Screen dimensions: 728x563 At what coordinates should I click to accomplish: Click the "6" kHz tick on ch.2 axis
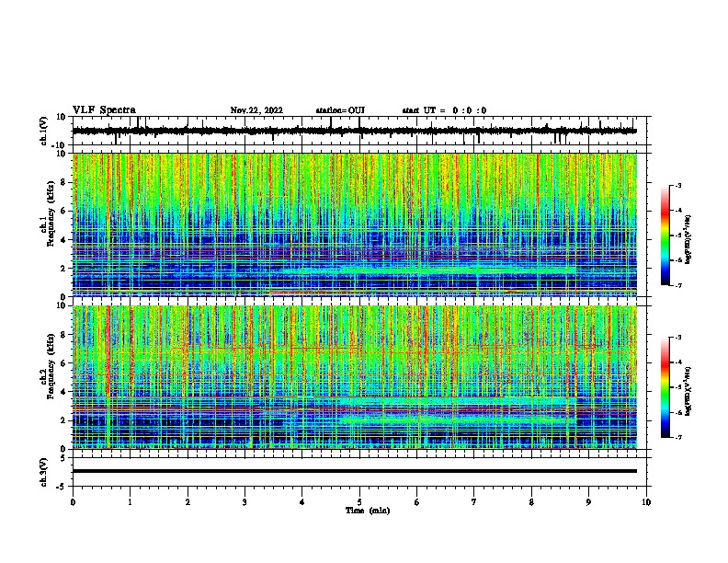(x=64, y=363)
